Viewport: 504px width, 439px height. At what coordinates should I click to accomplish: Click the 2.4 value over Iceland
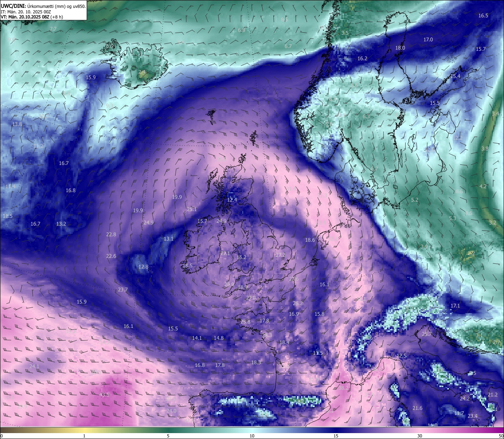coord(142,72)
